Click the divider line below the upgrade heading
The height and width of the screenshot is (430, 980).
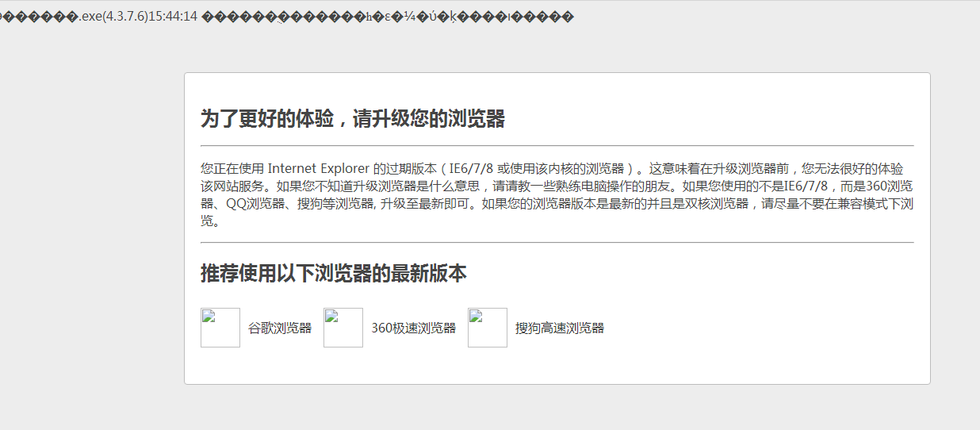coord(557,146)
